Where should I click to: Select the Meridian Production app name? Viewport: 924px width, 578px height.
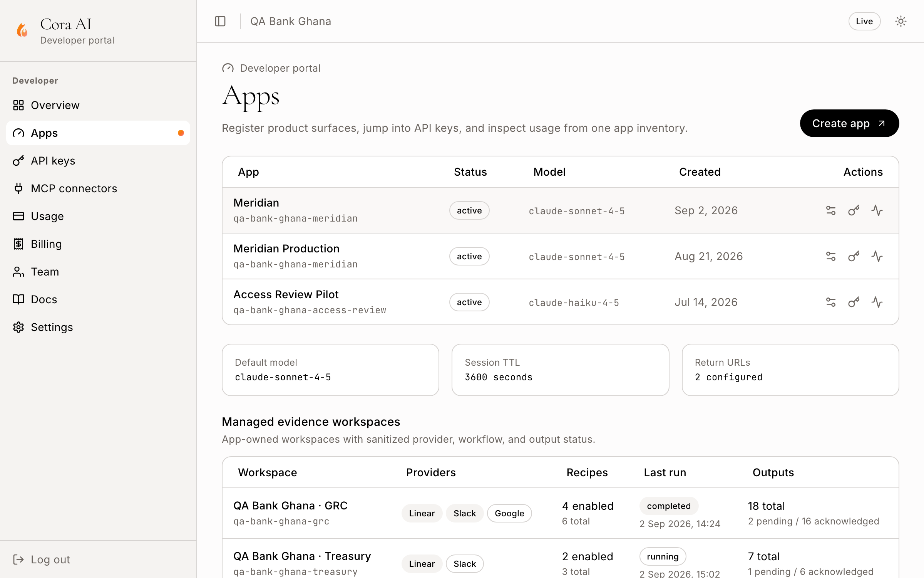click(286, 249)
